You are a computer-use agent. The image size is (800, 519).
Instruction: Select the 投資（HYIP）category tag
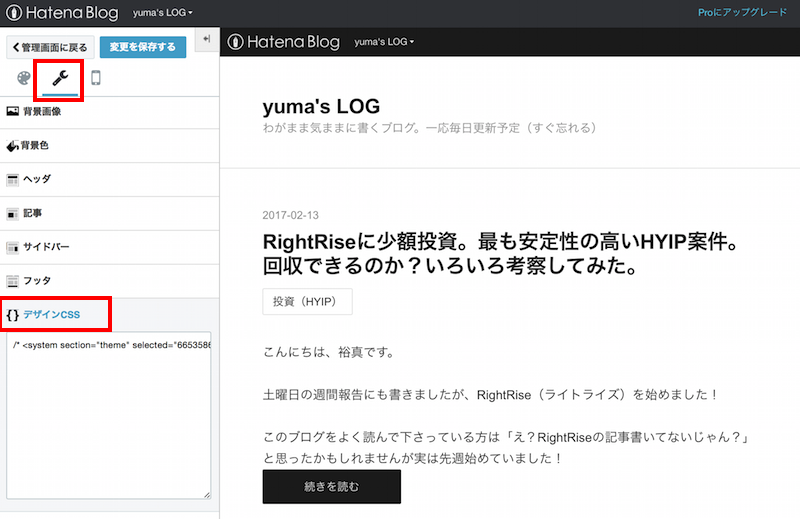click(x=307, y=302)
